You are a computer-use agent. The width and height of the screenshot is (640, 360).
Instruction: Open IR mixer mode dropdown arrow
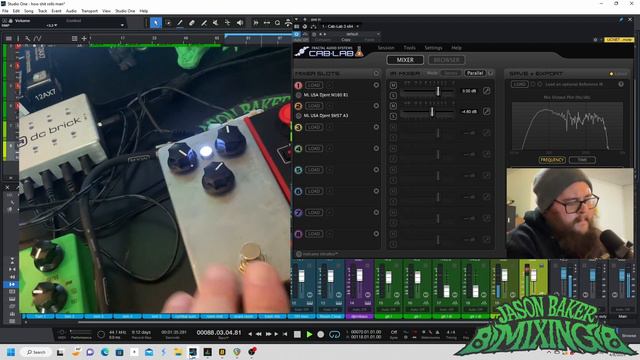tap(491, 73)
